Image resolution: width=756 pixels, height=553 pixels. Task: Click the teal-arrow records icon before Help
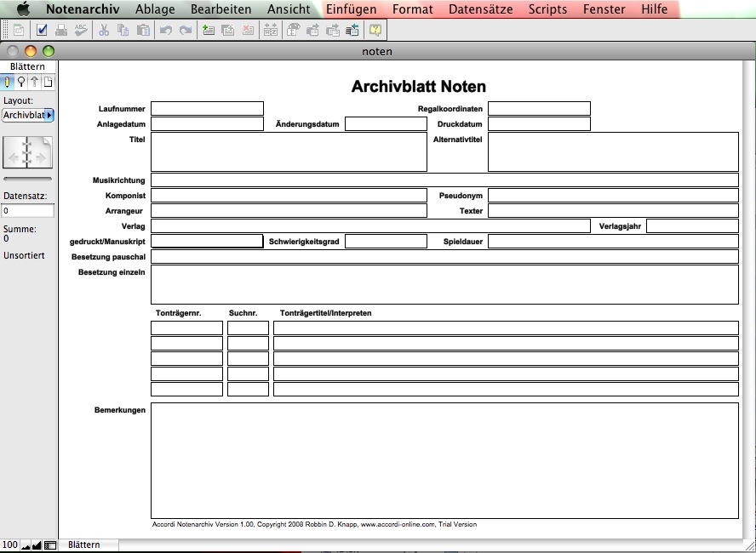[352, 31]
